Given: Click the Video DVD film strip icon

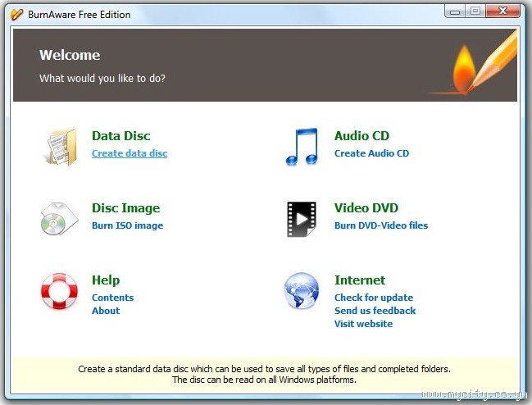Looking at the screenshot, I should [302, 219].
